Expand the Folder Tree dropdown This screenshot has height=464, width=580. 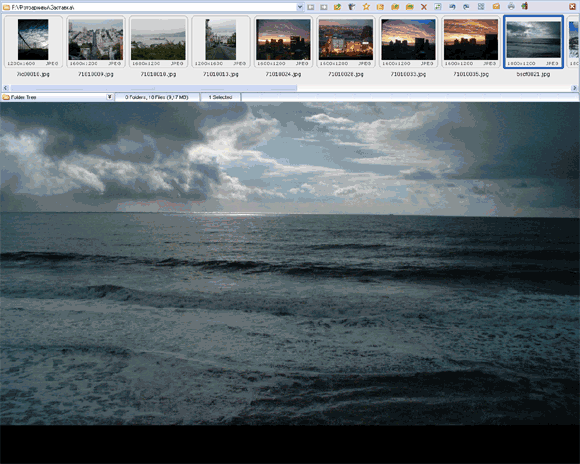[x=109, y=97]
